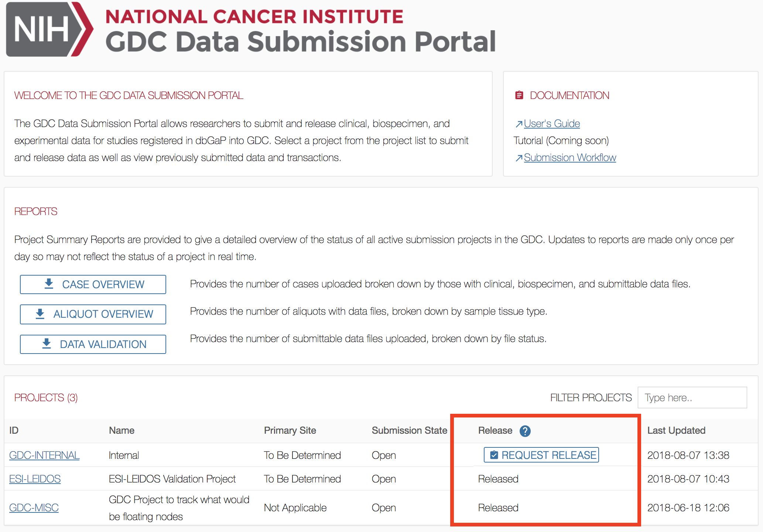This screenshot has height=532, width=763.
Task: Click the external link arrow beside User's Guide
Action: coord(519,124)
